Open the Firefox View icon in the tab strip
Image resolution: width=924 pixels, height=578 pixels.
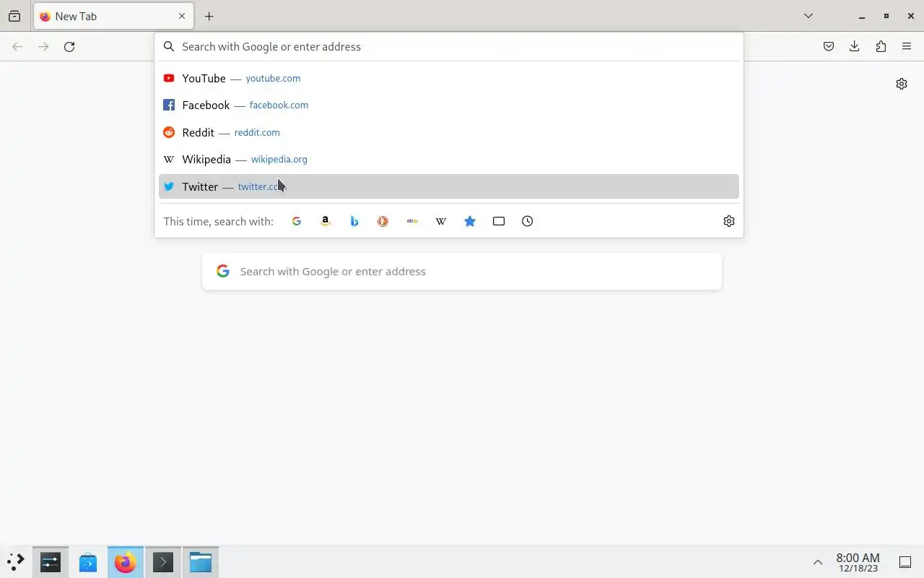(14, 16)
